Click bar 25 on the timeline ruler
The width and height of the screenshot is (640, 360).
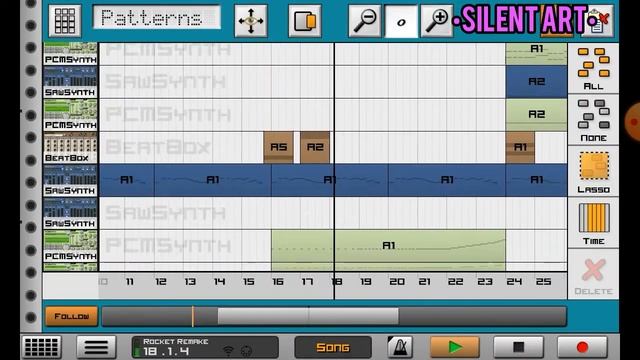(543, 282)
